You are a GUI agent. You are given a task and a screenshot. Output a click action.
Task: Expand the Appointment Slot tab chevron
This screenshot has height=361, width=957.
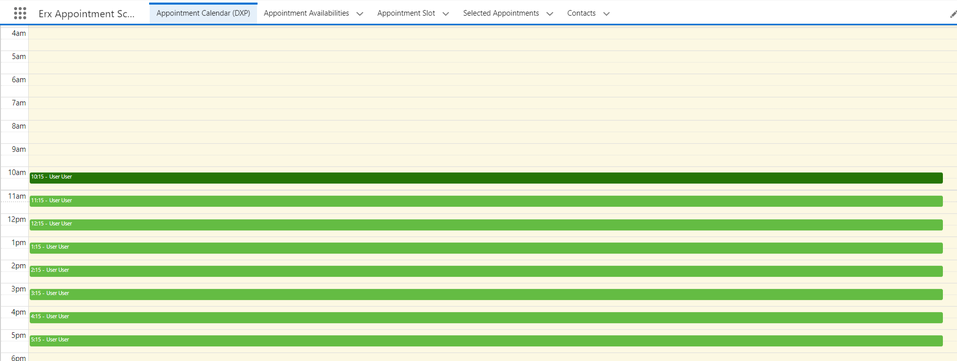pos(446,13)
